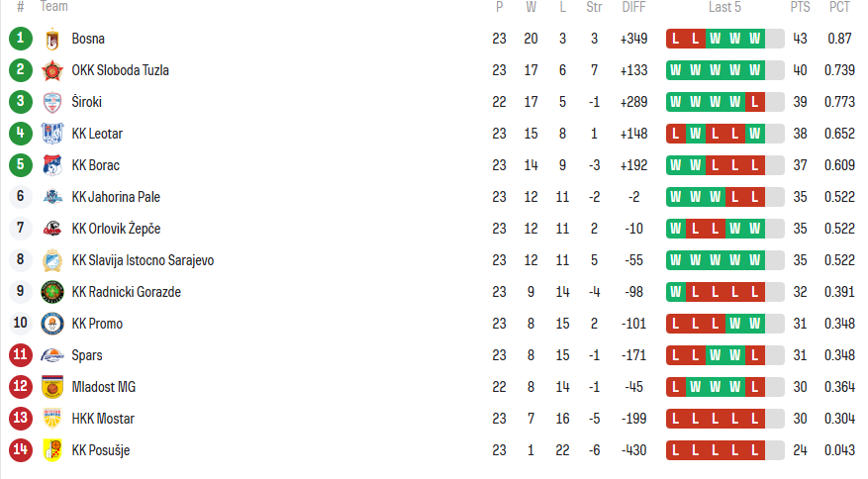Open the HKK Mostar team link
Viewport: 868px width, 479px height.
click(103, 419)
